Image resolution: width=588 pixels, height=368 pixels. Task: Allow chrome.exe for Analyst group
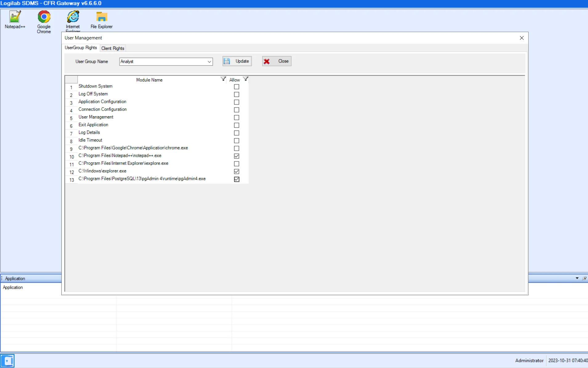coord(237,148)
